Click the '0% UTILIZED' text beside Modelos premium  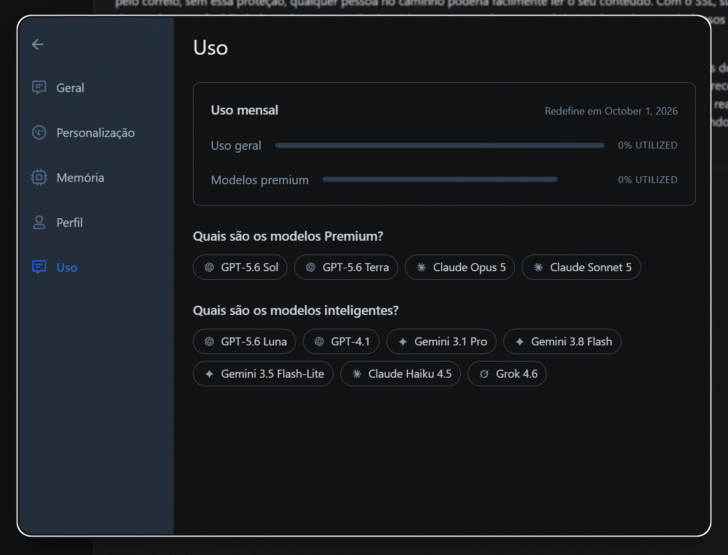[x=647, y=180]
